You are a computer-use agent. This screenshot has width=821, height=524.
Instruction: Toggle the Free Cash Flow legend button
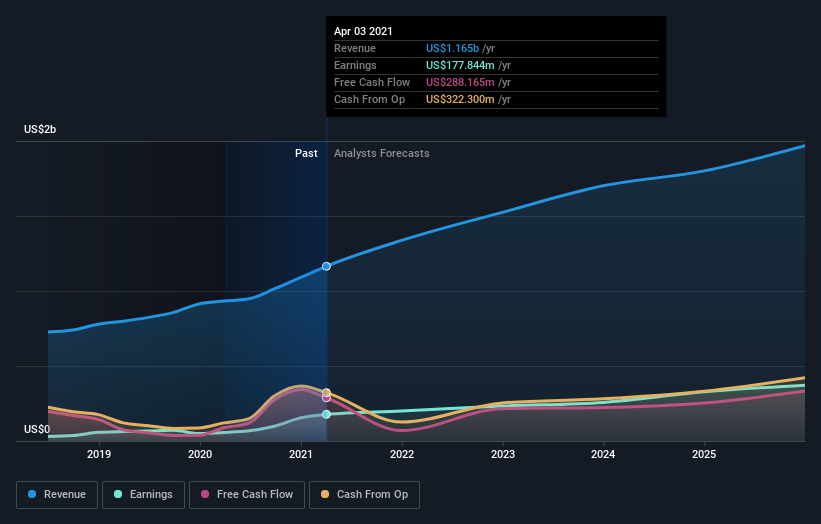click(247, 495)
